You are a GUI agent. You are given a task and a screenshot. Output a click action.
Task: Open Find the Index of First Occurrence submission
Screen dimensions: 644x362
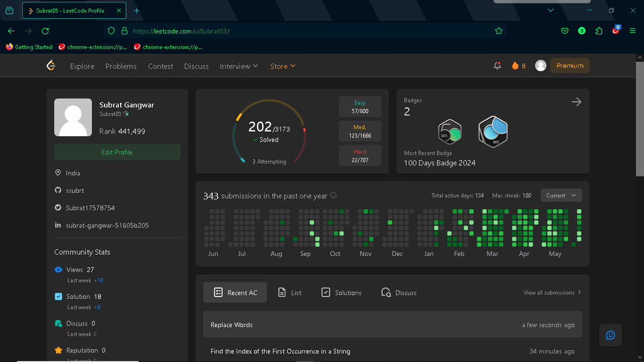(x=392, y=351)
